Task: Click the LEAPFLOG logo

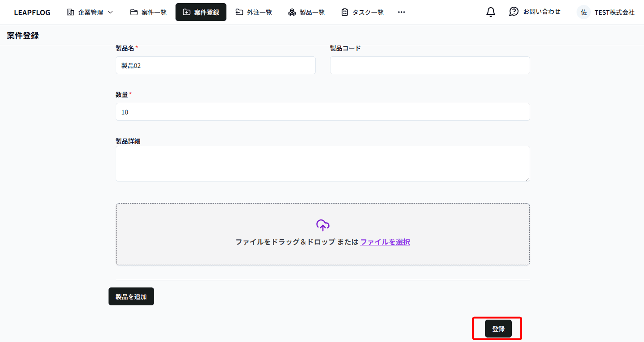Action: click(32, 12)
